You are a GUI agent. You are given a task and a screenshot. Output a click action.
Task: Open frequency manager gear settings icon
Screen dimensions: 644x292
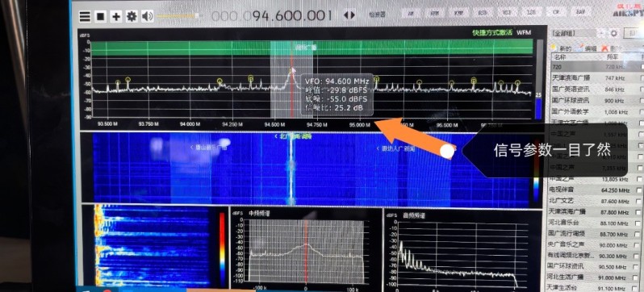[x=614, y=33]
